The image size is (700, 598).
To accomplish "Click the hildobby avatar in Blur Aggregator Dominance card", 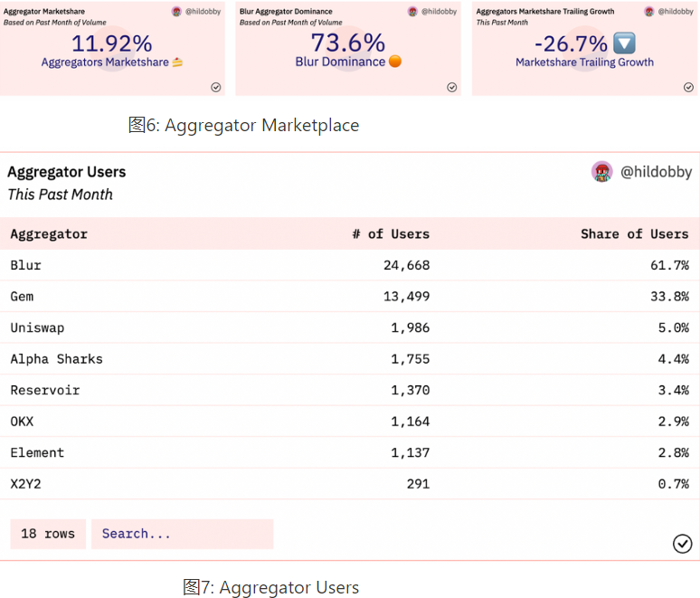I will 413,12.
